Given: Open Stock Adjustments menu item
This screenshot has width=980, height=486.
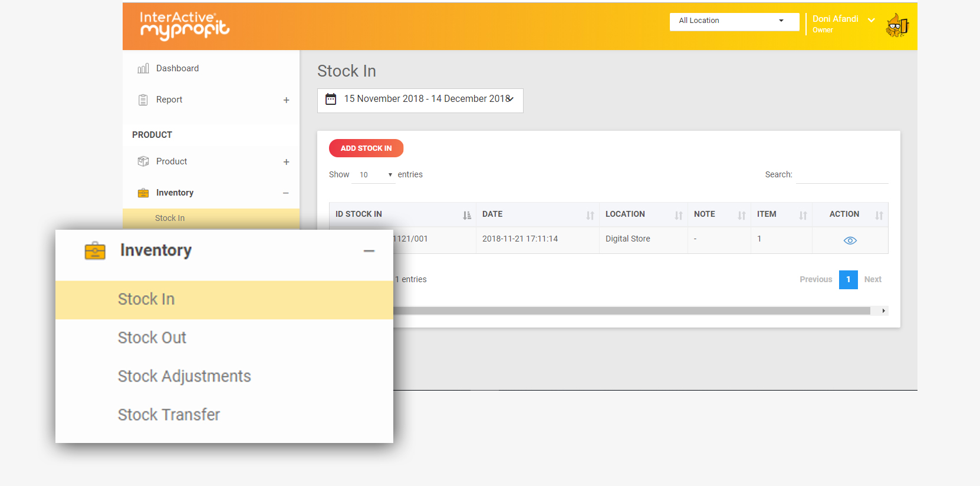Looking at the screenshot, I should click(184, 376).
